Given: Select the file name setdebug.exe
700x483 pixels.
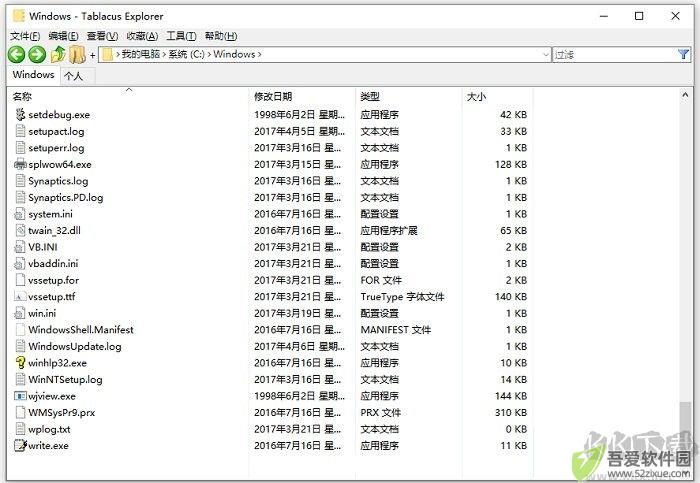Looking at the screenshot, I should [59, 115].
